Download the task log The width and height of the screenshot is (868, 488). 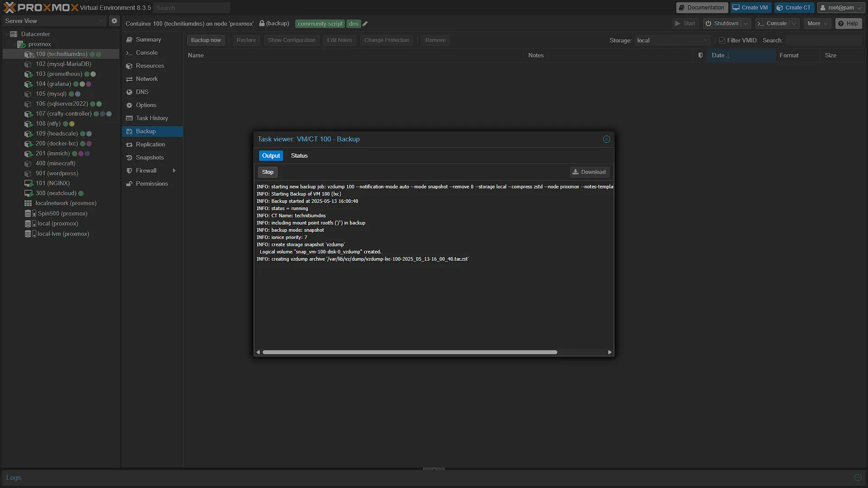589,172
